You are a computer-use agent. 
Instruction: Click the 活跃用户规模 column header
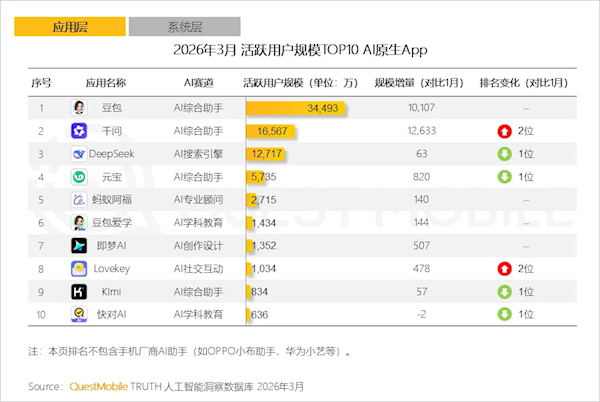(x=300, y=82)
